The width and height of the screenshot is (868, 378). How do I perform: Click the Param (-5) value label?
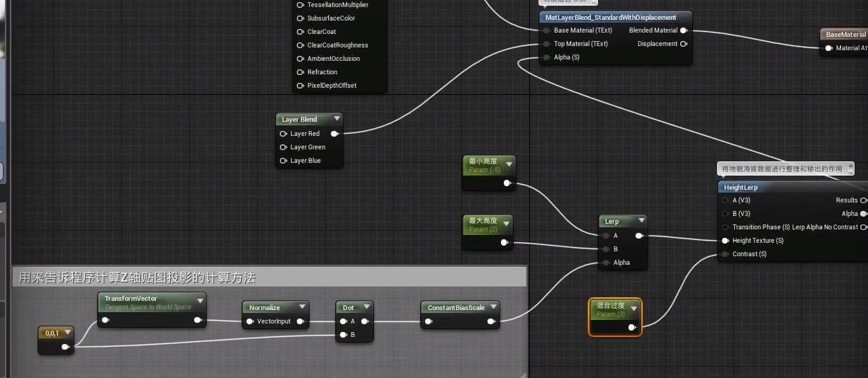(485, 170)
